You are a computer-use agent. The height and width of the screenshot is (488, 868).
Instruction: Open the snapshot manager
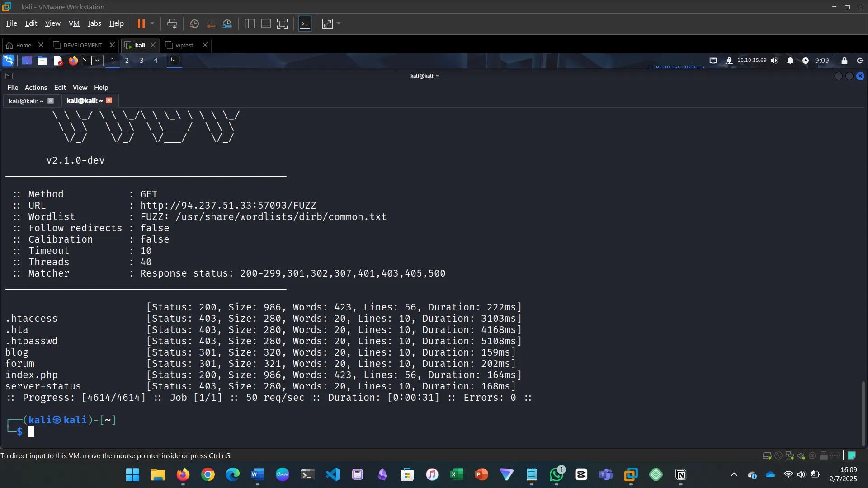tap(227, 23)
